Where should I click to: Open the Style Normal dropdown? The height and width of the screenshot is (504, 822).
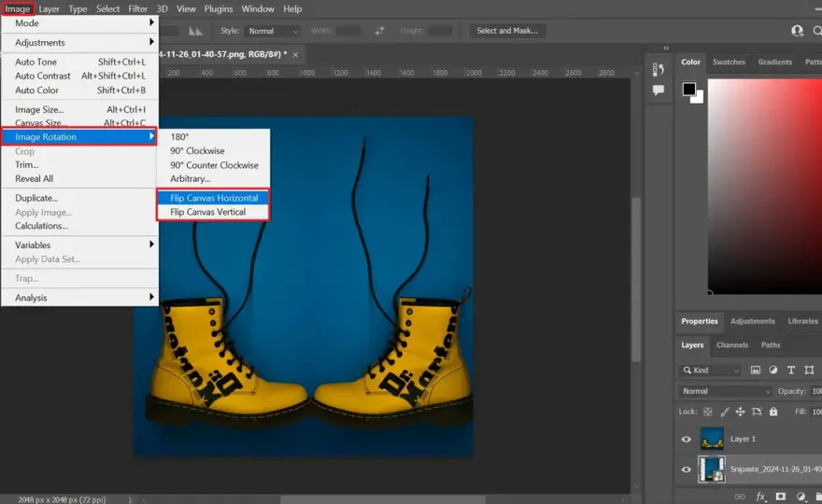click(272, 31)
